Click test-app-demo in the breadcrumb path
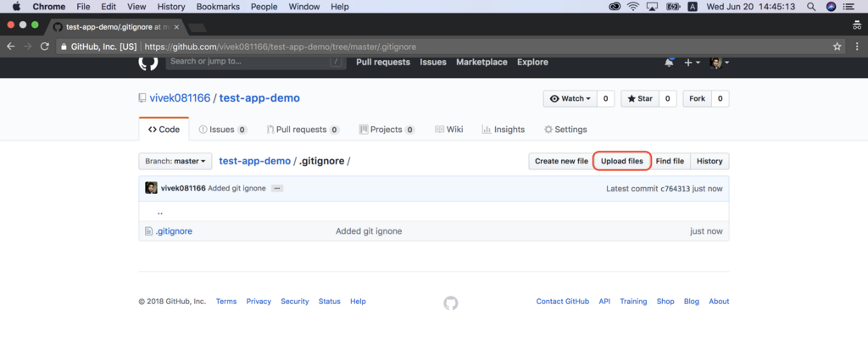This screenshot has width=868, height=349. [x=254, y=161]
